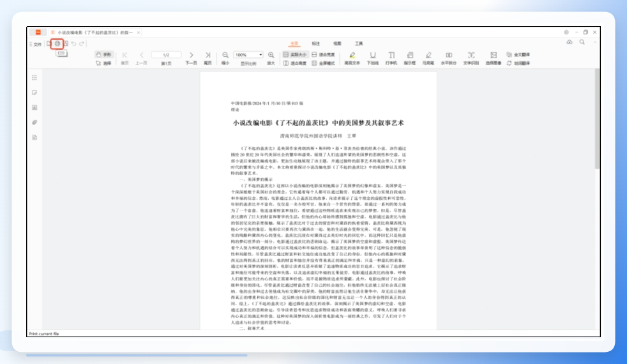627x364 pixels.
Task: Switch to the 主页 home tab
Action: (294, 43)
